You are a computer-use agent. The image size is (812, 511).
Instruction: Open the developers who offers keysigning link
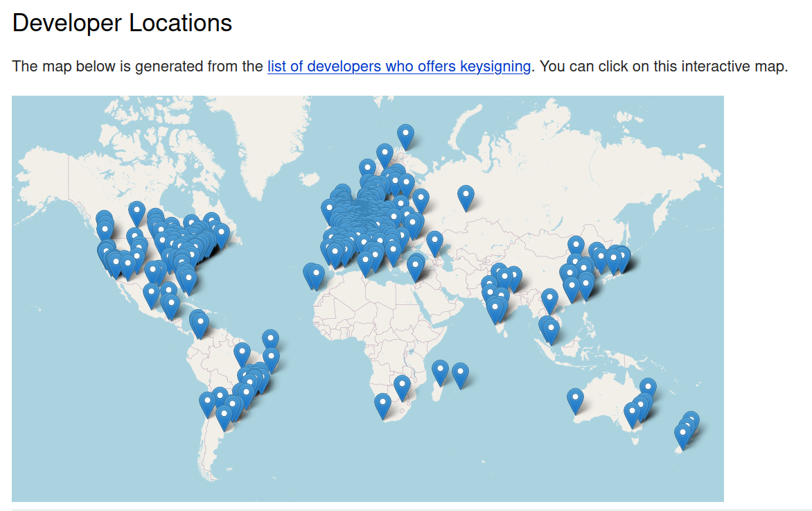[x=398, y=67]
